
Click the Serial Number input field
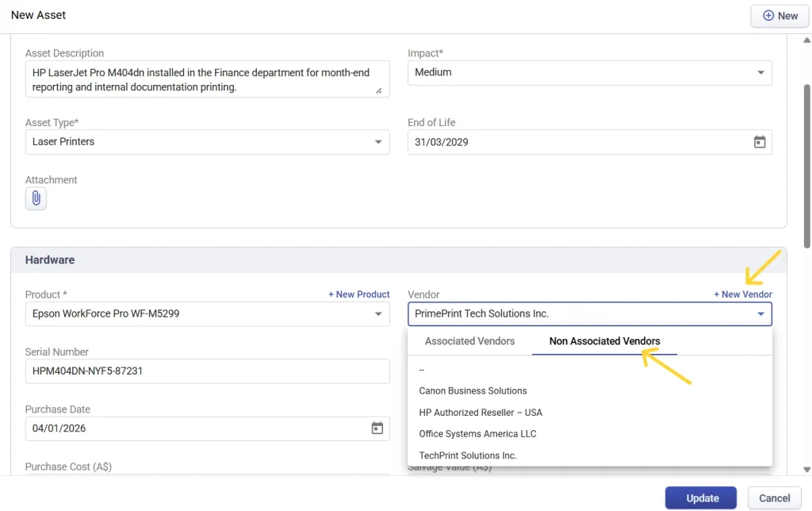click(x=207, y=371)
